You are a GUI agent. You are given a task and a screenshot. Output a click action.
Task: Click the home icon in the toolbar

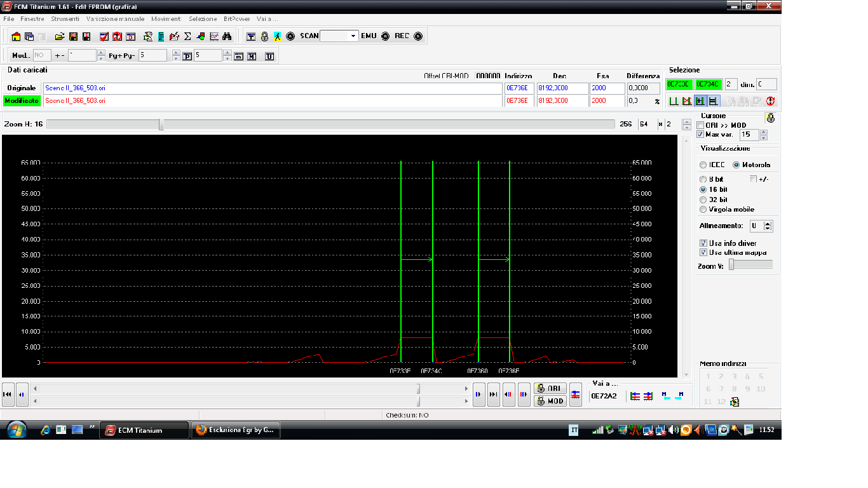coord(16,36)
